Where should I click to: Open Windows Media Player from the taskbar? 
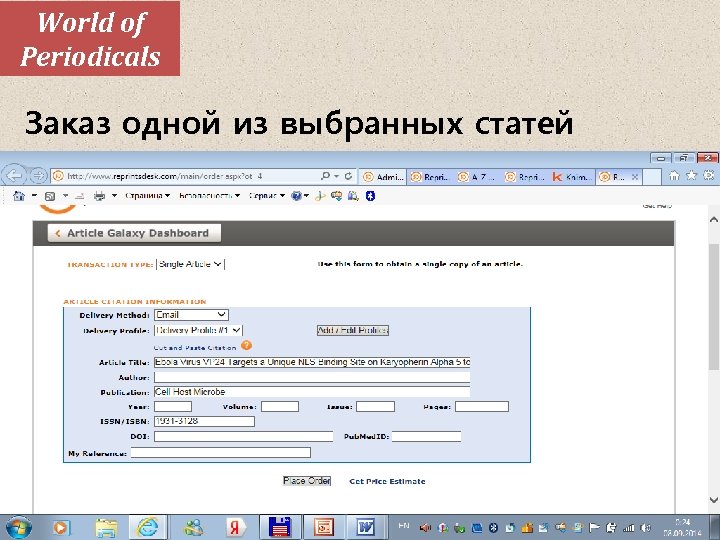[60, 528]
